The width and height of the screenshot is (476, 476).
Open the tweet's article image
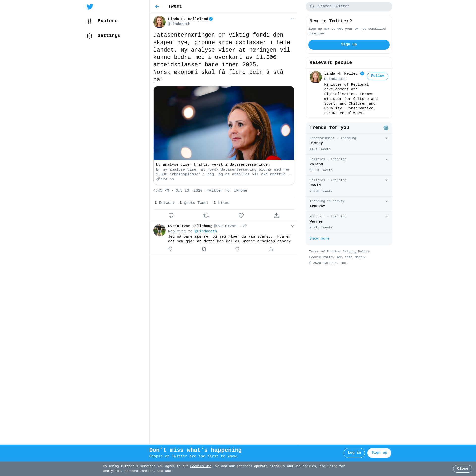[224, 123]
